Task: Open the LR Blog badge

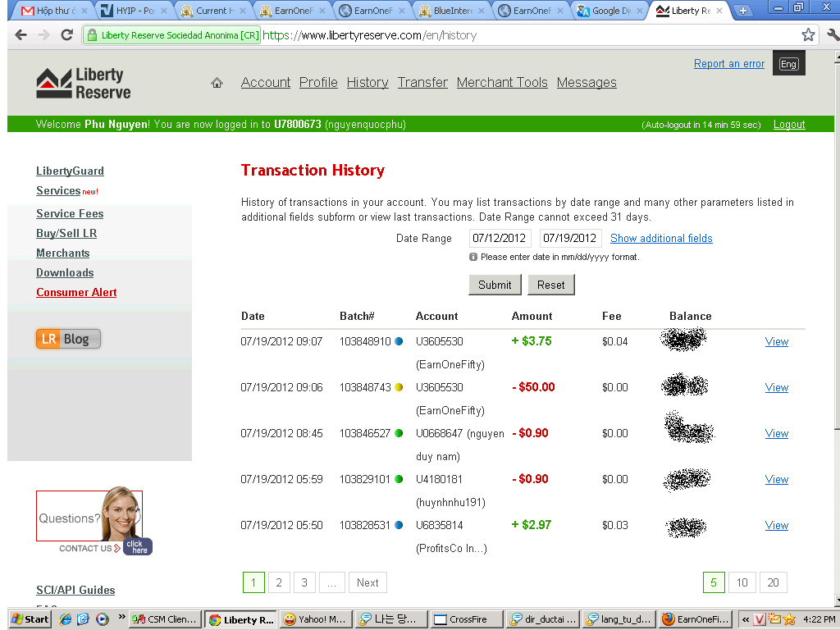Action: pos(68,339)
